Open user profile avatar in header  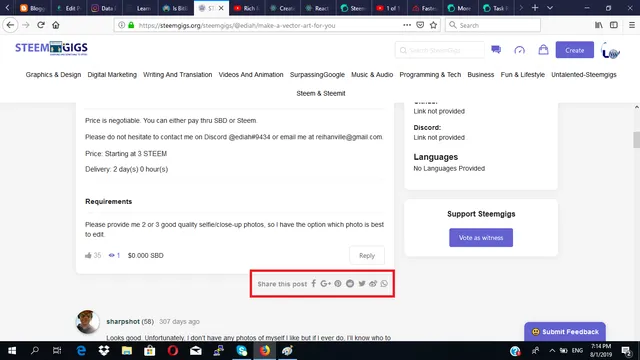[x=610, y=51]
